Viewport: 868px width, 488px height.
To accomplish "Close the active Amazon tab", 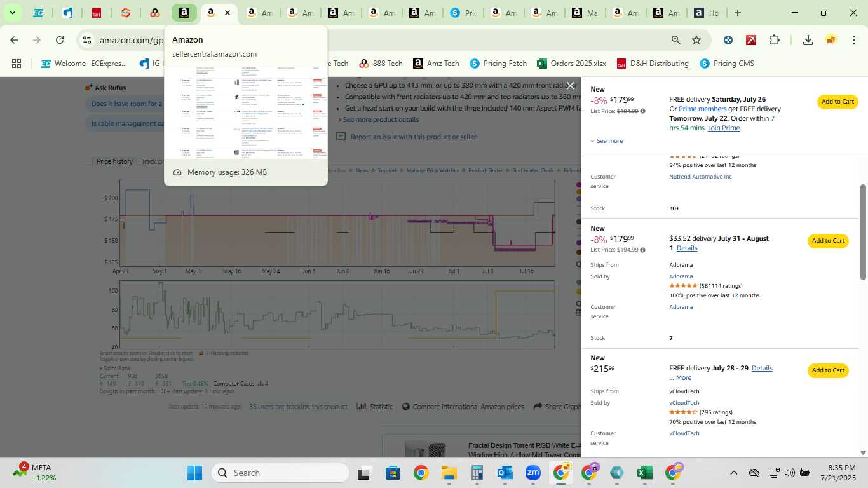I will pos(227,13).
